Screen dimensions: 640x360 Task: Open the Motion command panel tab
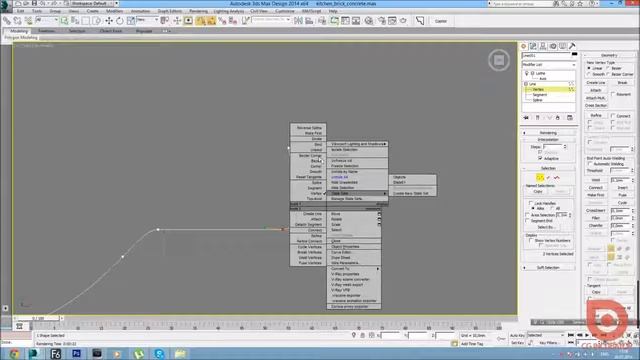553,46
